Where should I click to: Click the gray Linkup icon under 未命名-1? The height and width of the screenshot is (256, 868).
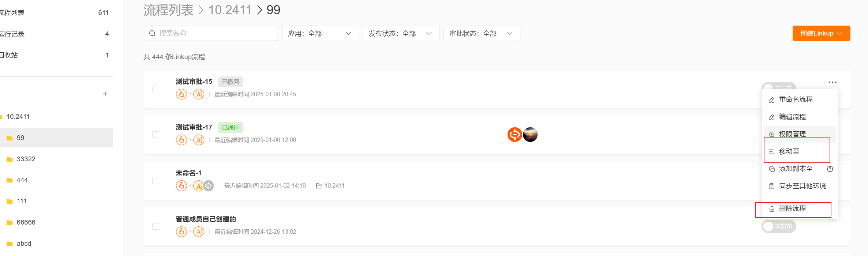[x=209, y=186]
